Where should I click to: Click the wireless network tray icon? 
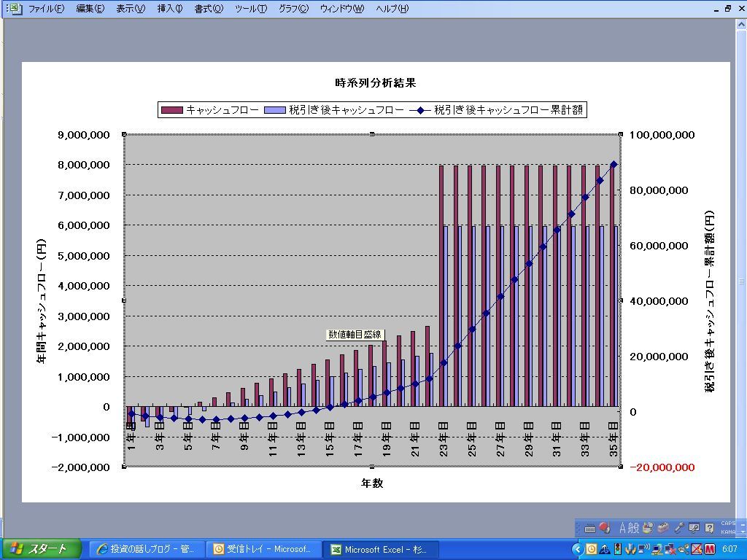tap(643, 549)
